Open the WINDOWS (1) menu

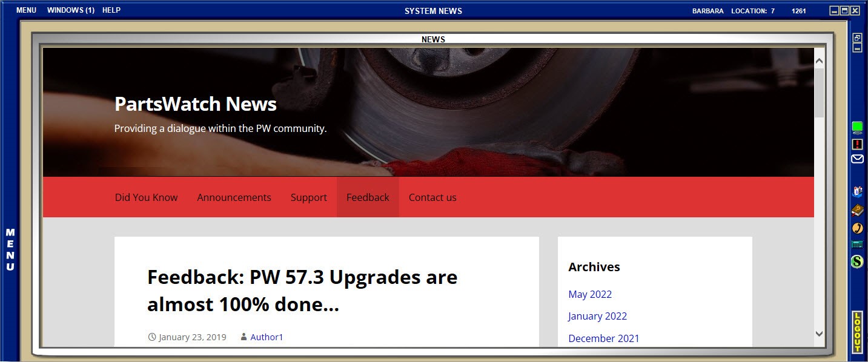(71, 10)
